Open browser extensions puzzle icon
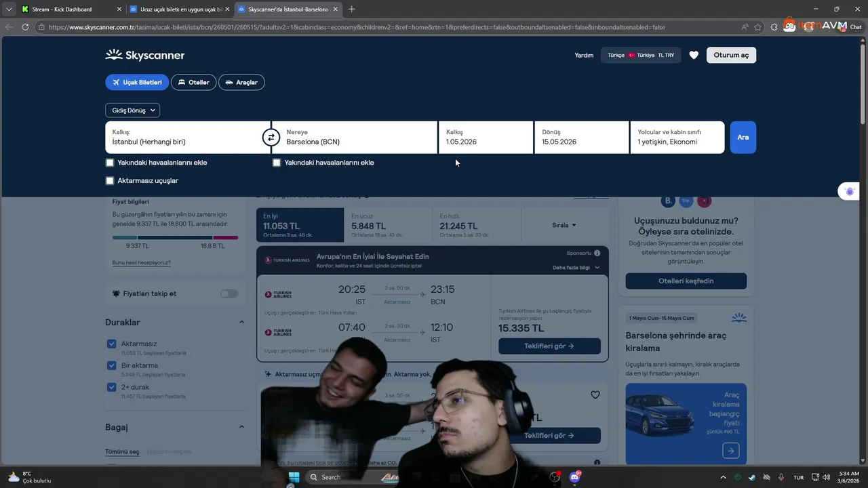This screenshot has width=868, height=488. pos(774,27)
